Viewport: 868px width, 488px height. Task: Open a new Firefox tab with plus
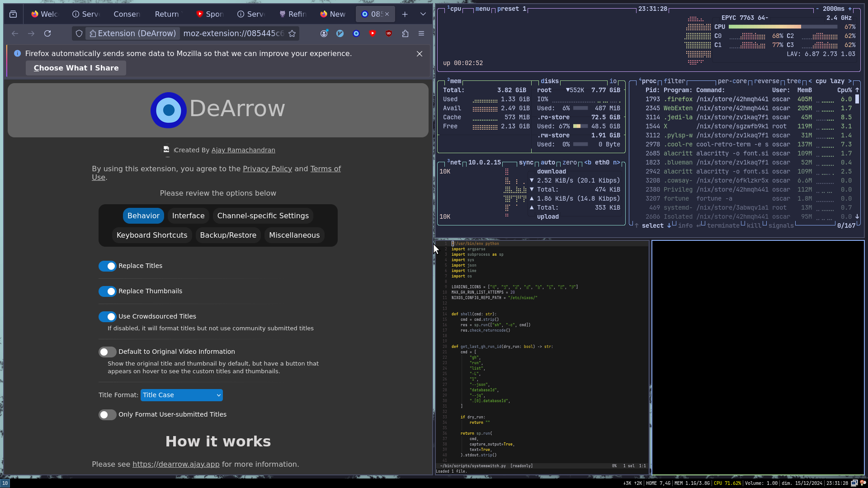click(x=405, y=14)
